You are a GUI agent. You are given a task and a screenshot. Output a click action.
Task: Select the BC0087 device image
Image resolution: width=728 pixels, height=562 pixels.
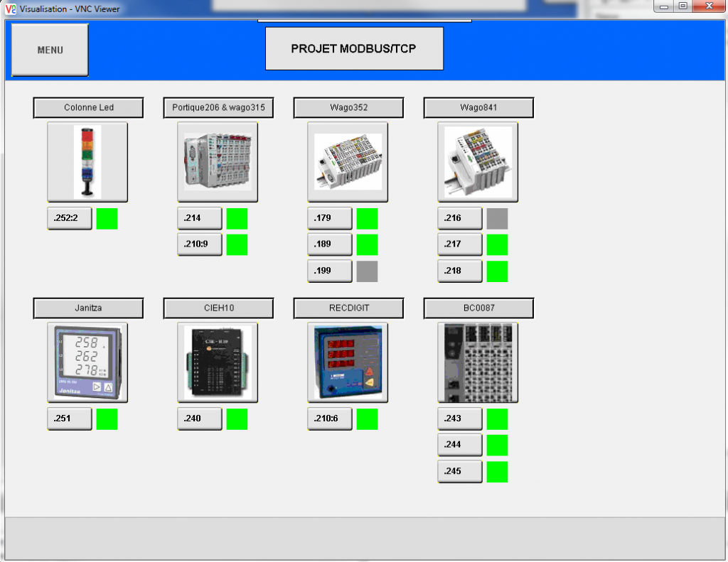coord(478,362)
